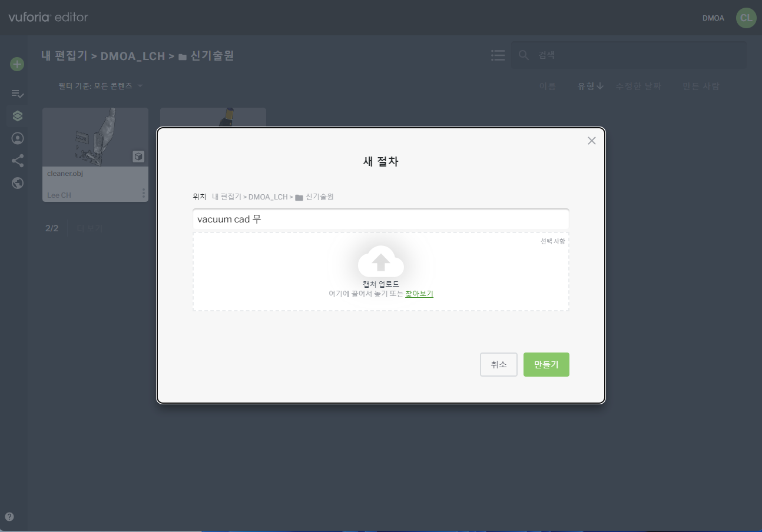Open the 필터 기준 filter dropdown
Viewport: 762px width, 532px height.
(x=101, y=86)
